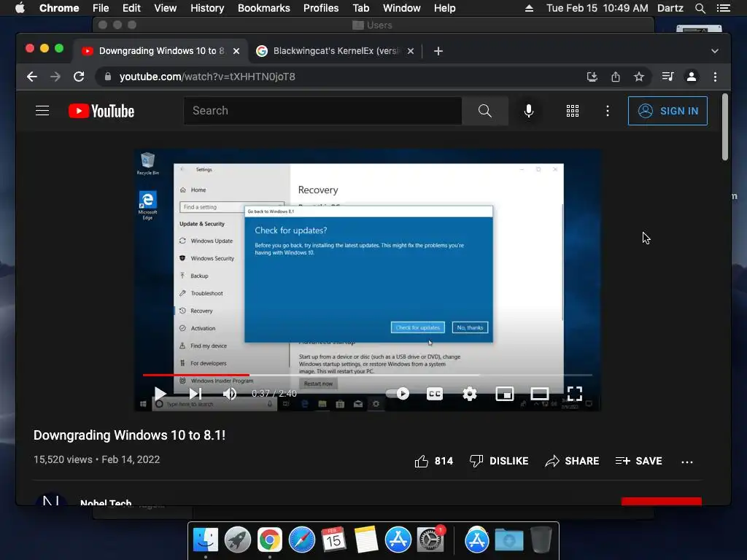Screen dimensions: 747x560
Task: Expand the tab search chevron
Action: [715, 51]
